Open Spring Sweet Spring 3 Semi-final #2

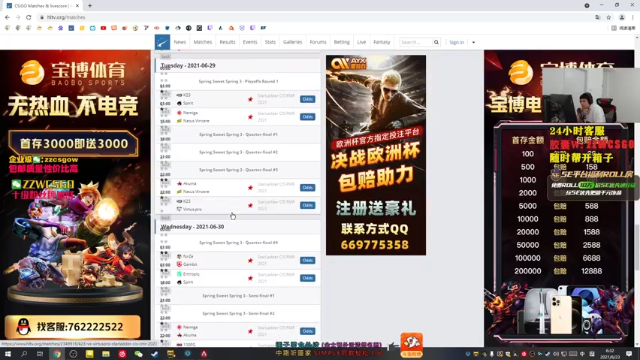coord(238,313)
